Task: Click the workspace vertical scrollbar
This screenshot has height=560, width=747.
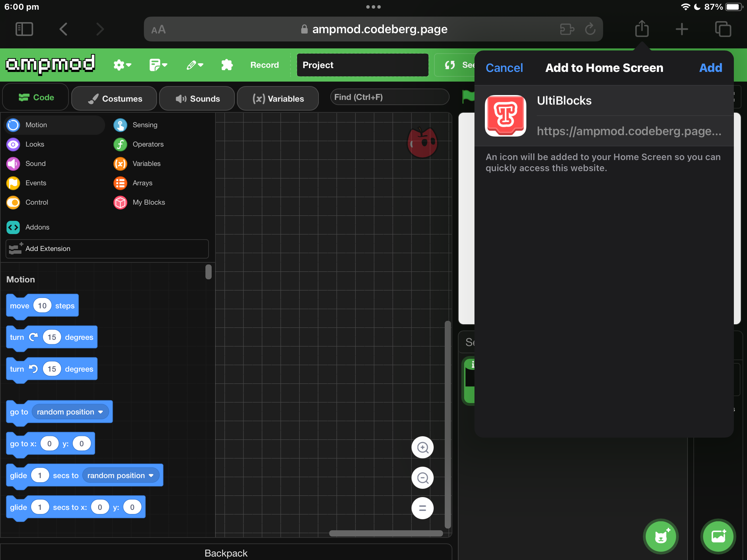Action: [x=448, y=424]
